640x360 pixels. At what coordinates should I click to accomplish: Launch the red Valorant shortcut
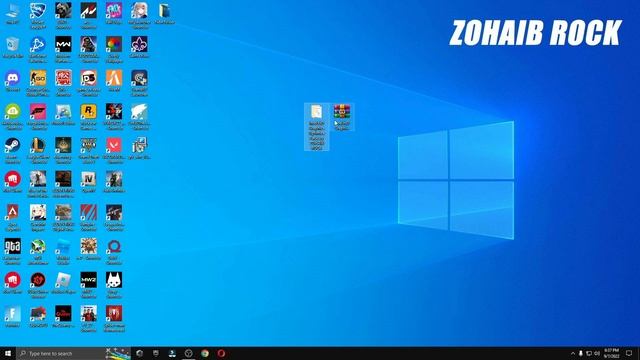(114, 150)
